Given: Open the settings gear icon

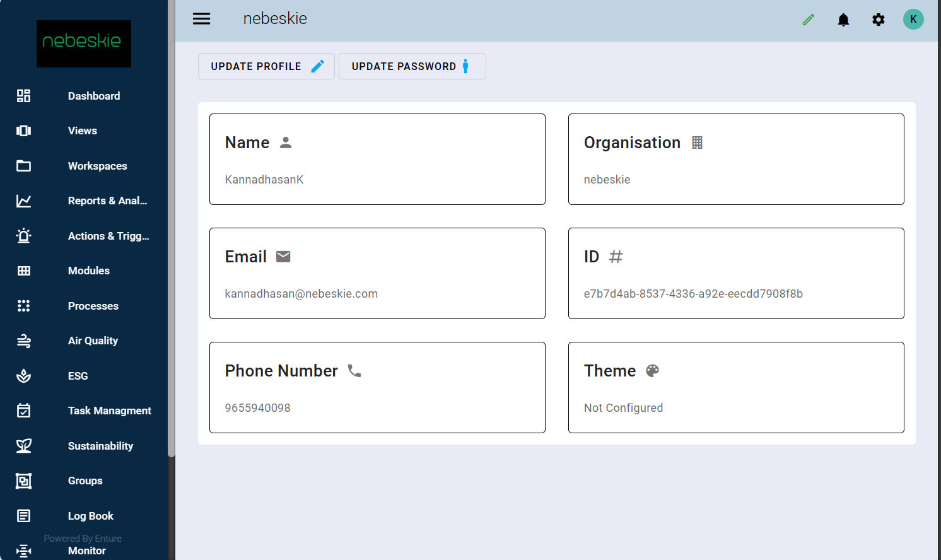Looking at the screenshot, I should point(878,20).
